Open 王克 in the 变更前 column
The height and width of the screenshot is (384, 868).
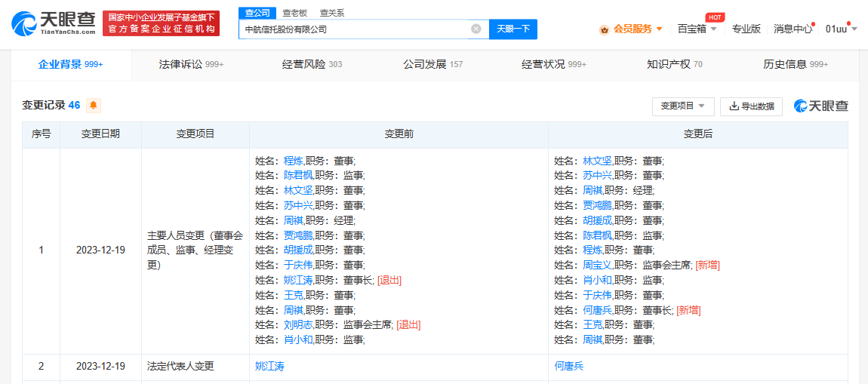click(293, 295)
